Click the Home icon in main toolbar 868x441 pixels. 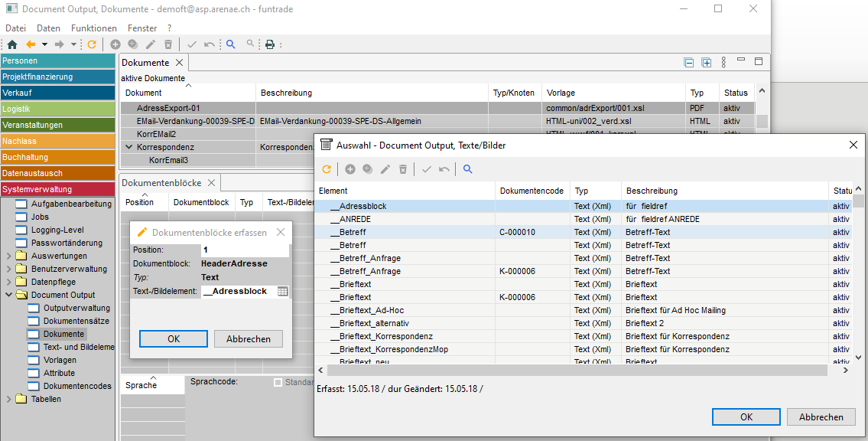click(x=11, y=44)
